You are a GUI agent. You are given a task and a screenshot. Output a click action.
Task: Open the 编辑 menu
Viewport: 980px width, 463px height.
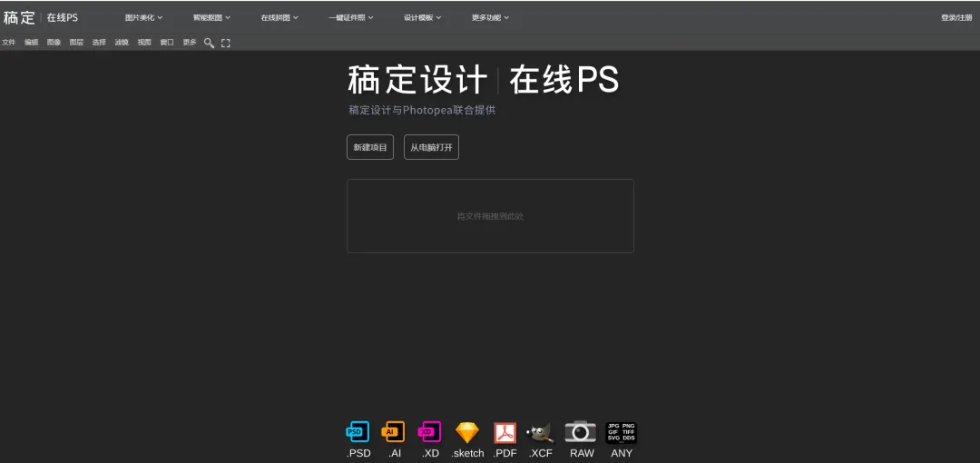pyautogui.click(x=31, y=43)
